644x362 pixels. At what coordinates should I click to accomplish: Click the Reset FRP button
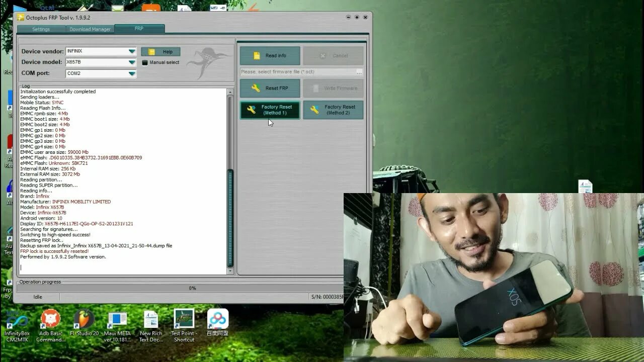(x=270, y=88)
